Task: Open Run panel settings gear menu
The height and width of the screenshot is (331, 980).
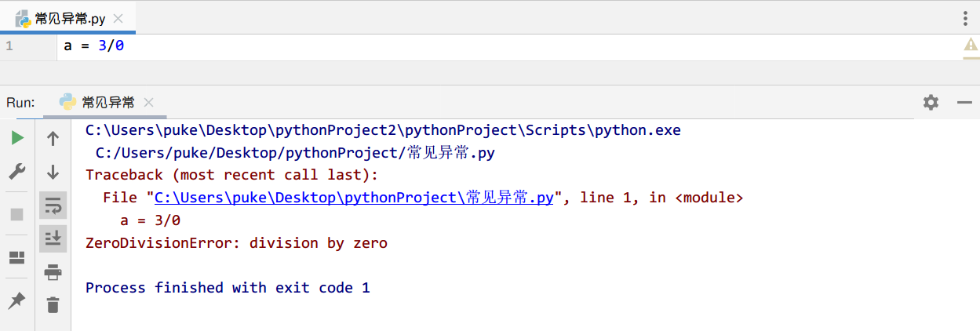Action: pyautogui.click(x=931, y=102)
